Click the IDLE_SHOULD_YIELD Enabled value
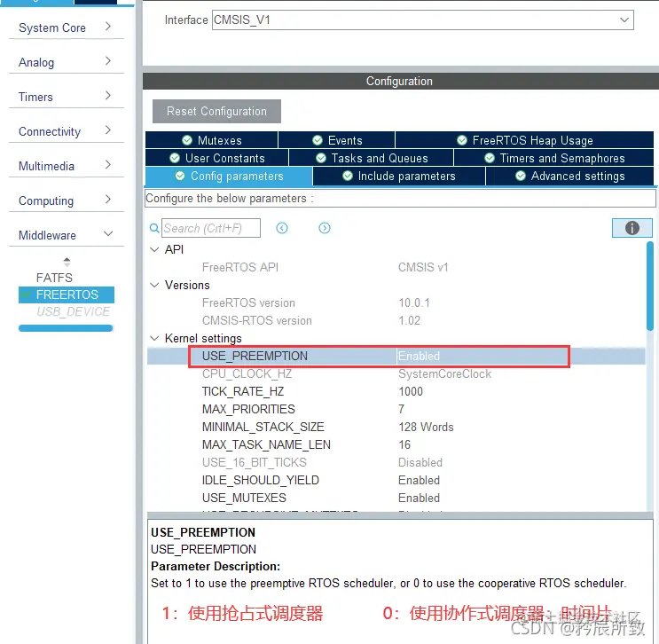 (x=419, y=480)
